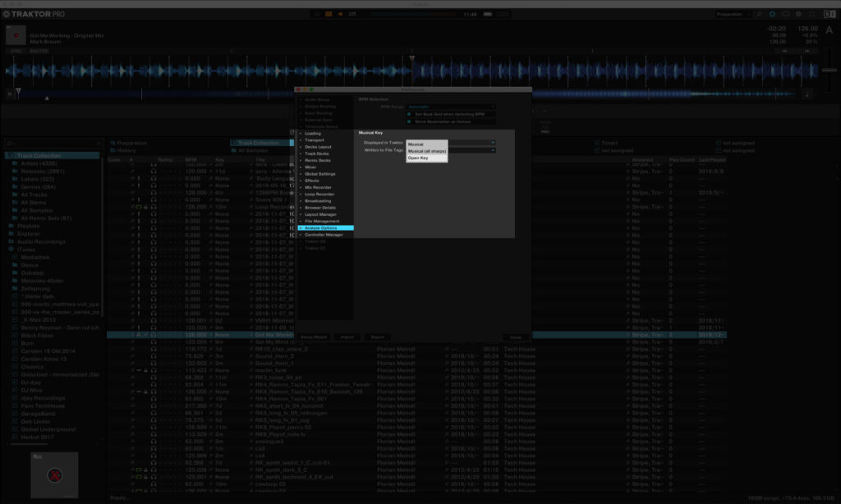Image resolution: width=841 pixels, height=504 pixels.
Task: Click the Traktor Pro logo
Action: tap(34, 14)
